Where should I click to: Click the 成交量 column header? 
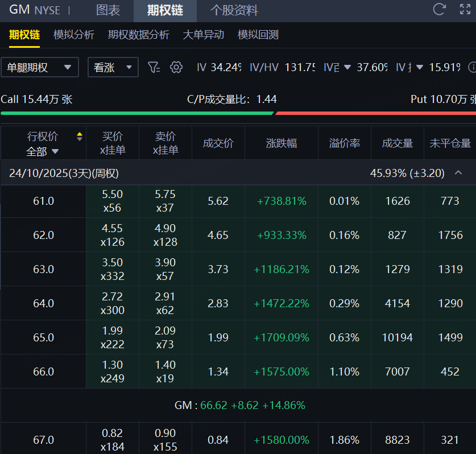[x=397, y=143]
